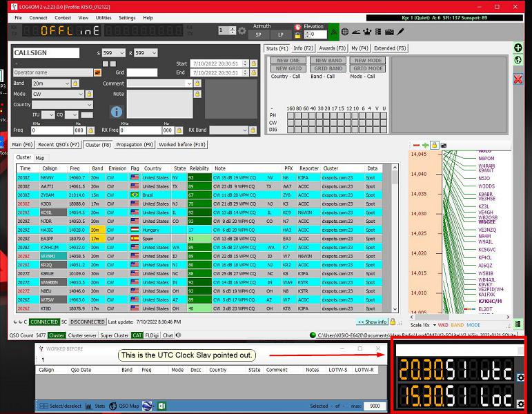Image resolution: width=532 pixels, height=414 pixels.
Task: Click the globe icon below the plus icon
Action: [x=518, y=60]
